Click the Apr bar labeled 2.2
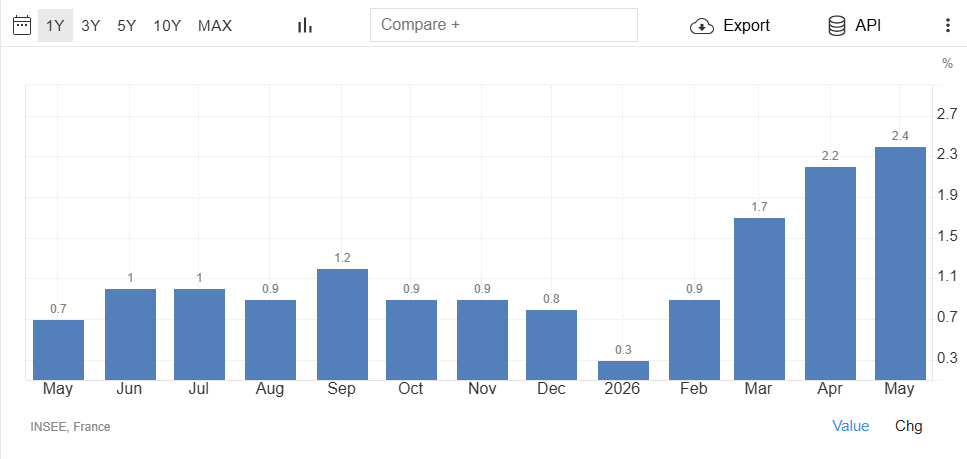This screenshot has height=459, width=967. 831,273
